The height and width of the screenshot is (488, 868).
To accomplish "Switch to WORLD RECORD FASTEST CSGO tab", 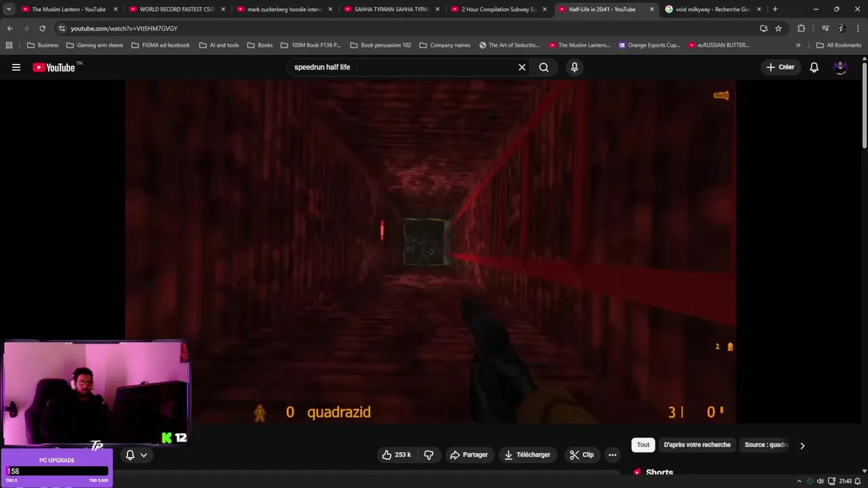I will click(x=175, y=9).
